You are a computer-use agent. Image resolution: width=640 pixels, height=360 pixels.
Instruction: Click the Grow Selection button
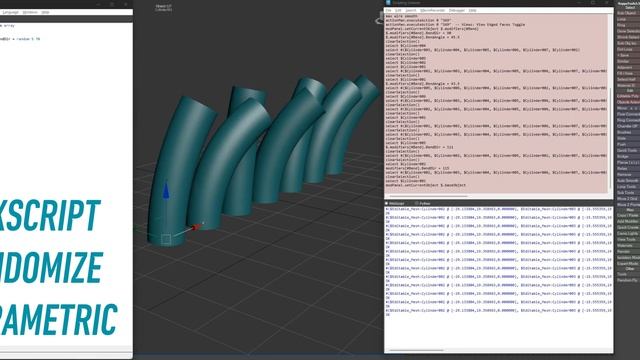pos(628,31)
